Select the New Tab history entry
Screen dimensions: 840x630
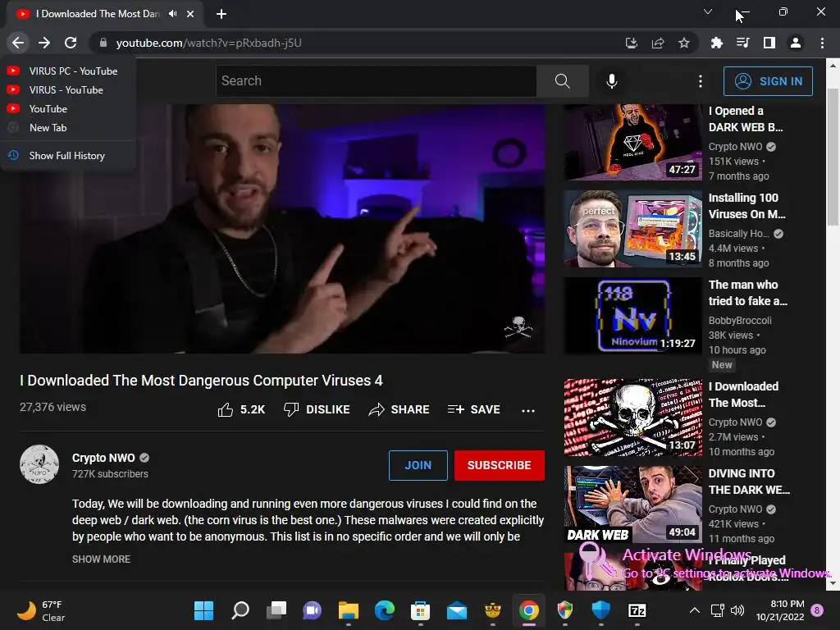pos(68,127)
